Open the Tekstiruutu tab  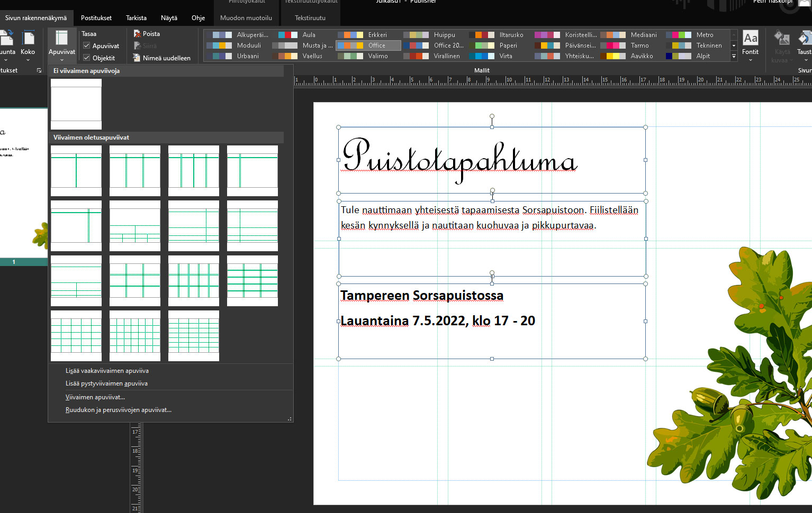(x=310, y=17)
